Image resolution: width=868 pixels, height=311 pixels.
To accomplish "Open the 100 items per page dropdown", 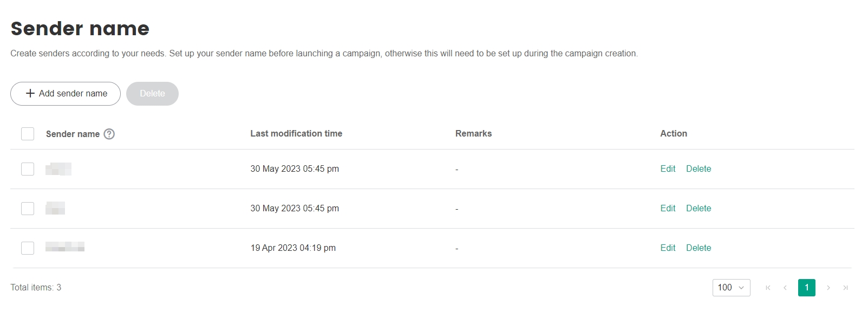I will coord(731,288).
